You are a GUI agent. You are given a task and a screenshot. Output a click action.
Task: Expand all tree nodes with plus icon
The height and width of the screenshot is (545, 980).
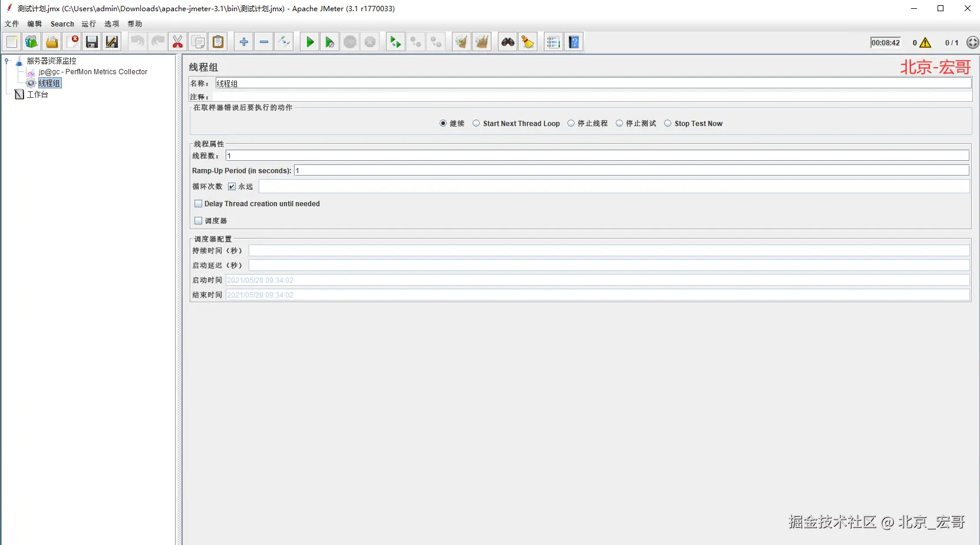[x=244, y=42]
